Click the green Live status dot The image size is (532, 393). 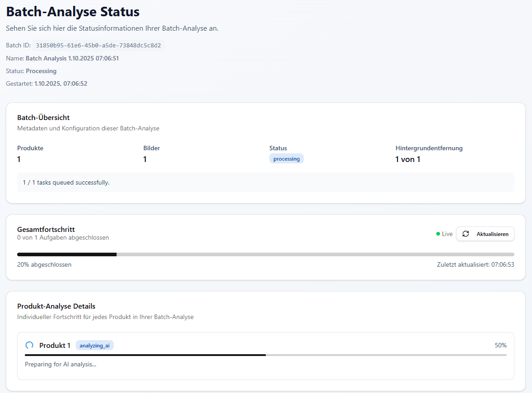438,234
